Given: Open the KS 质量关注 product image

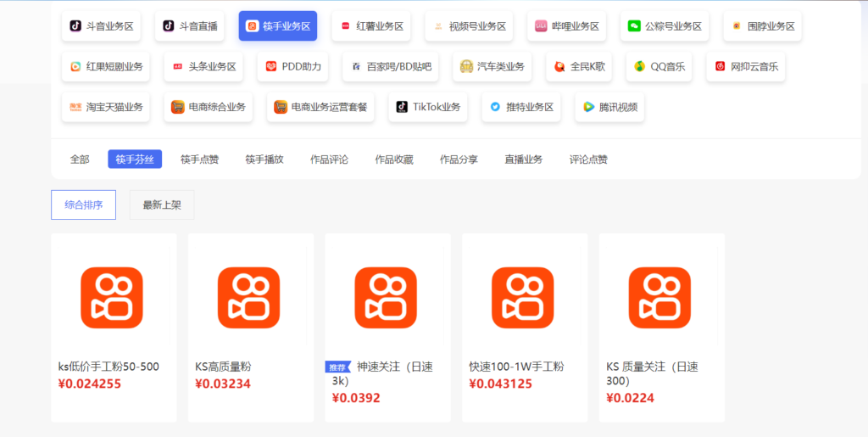Looking at the screenshot, I should click(659, 298).
